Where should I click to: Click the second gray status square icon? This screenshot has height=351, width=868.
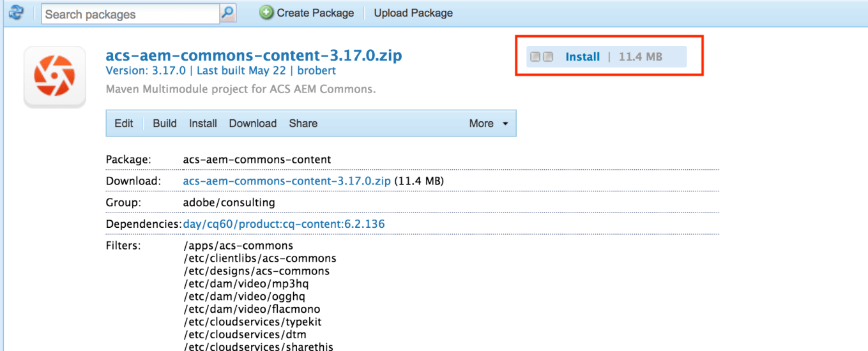(548, 57)
